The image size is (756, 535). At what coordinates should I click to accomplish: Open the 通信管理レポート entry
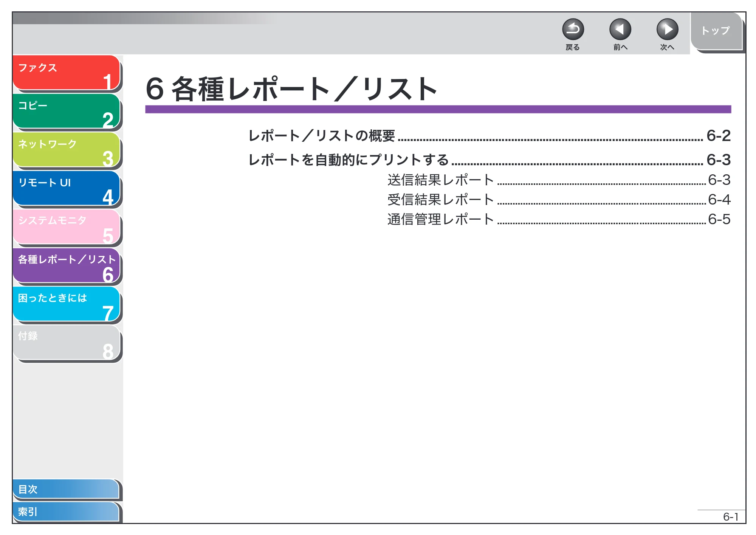click(x=559, y=219)
